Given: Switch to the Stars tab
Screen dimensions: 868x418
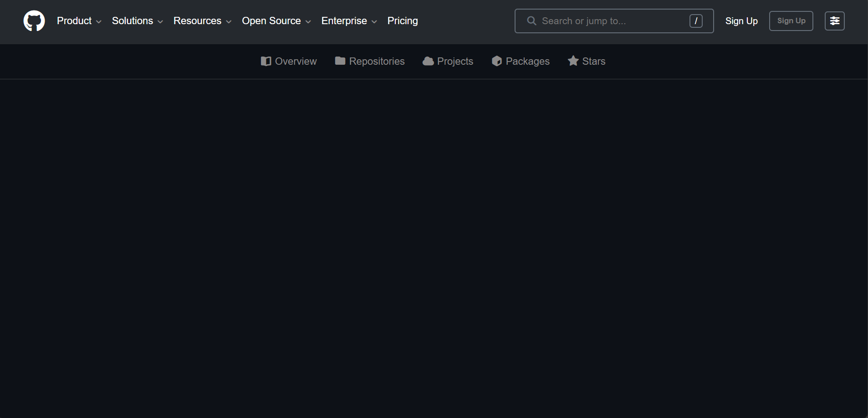Looking at the screenshot, I should click(593, 61).
